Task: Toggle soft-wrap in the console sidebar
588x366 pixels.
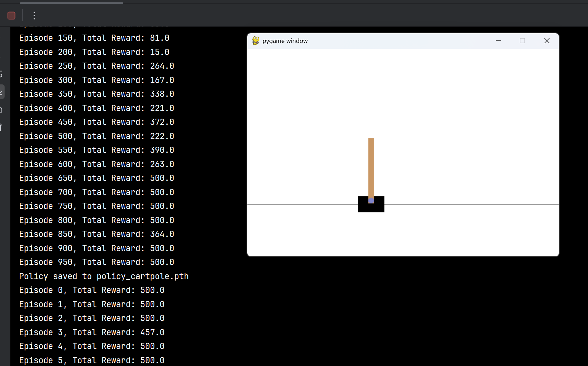Action: (x=1, y=74)
